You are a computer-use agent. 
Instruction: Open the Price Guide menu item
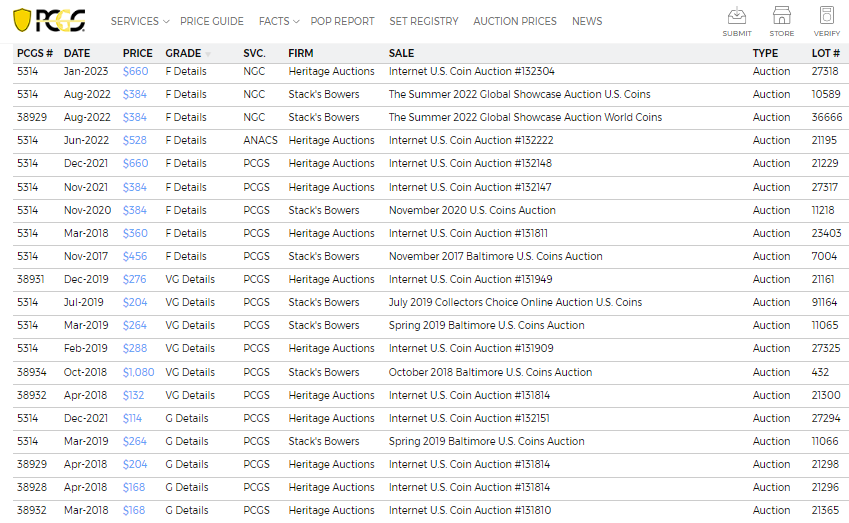(212, 21)
